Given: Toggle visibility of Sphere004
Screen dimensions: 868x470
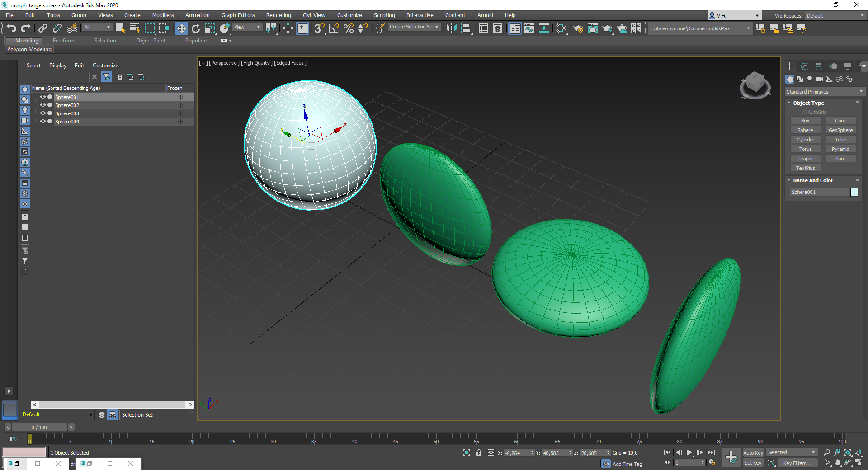Looking at the screenshot, I should [x=42, y=122].
